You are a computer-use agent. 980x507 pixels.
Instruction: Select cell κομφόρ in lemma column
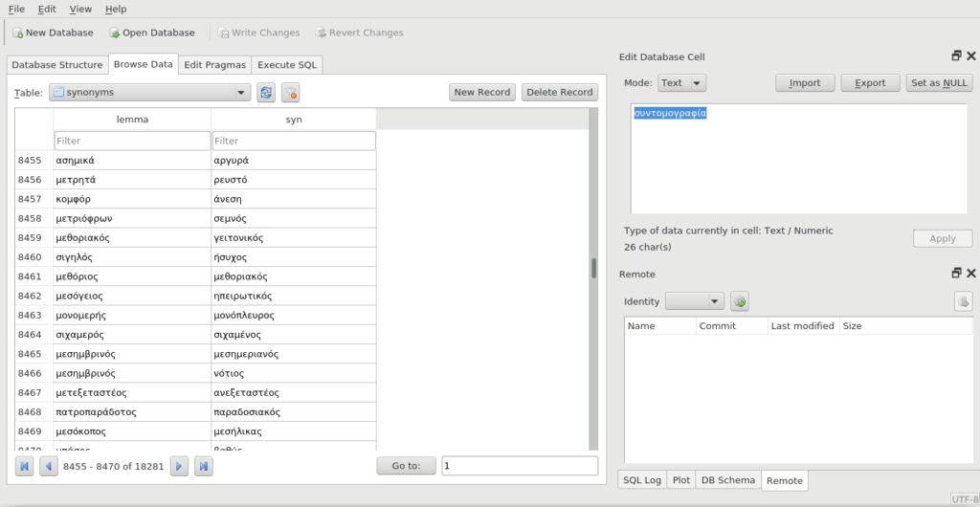coord(132,199)
